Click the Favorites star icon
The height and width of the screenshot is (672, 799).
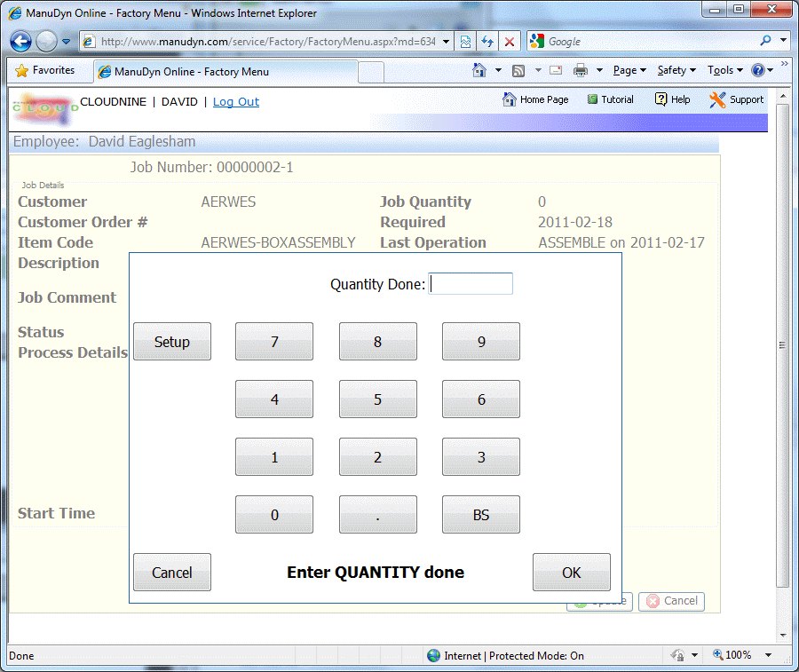pos(22,71)
